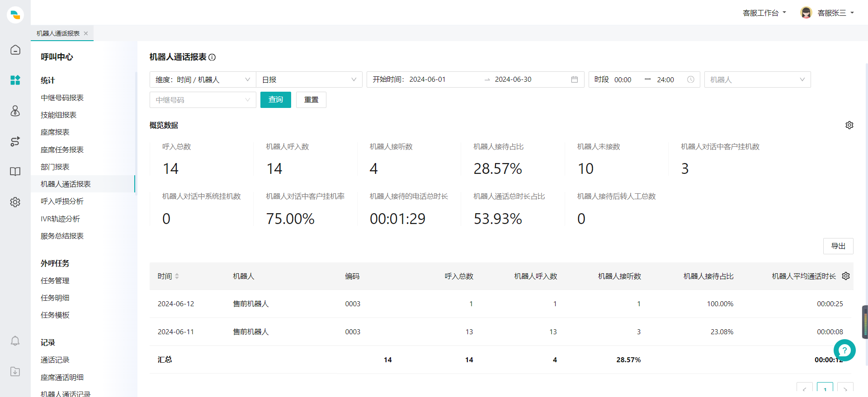Open overview data settings gear

click(x=849, y=125)
